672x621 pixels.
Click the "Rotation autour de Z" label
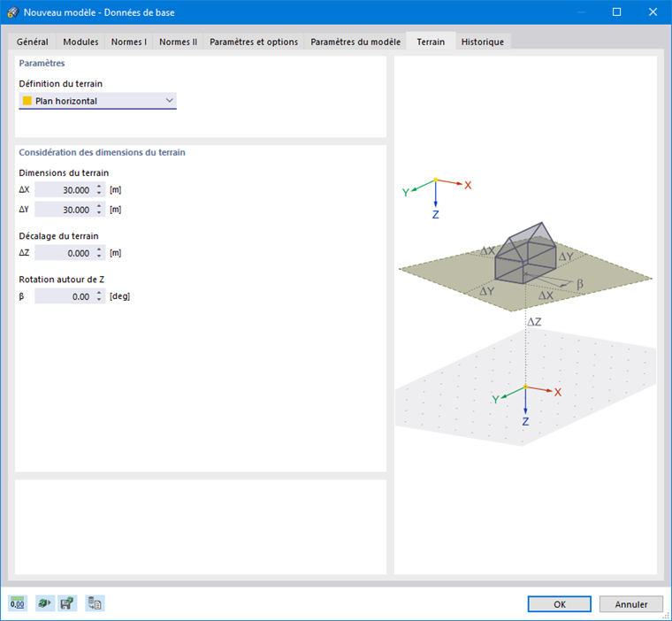pyautogui.click(x=62, y=280)
